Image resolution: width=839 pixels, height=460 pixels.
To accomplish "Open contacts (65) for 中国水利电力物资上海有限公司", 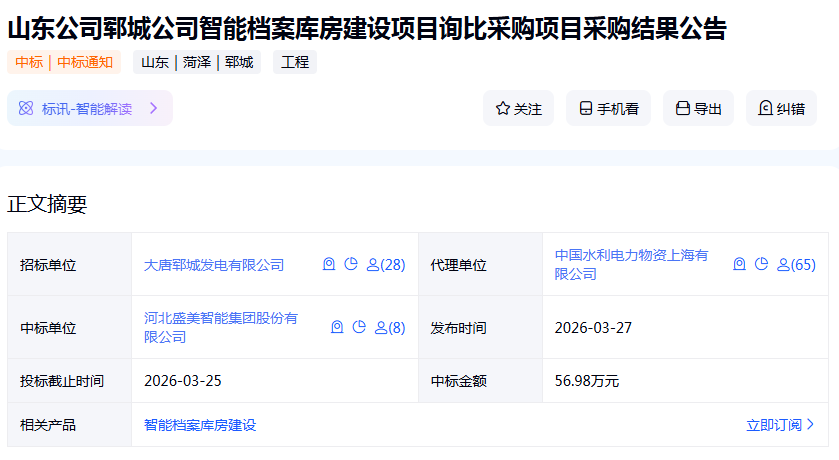I will click(796, 265).
